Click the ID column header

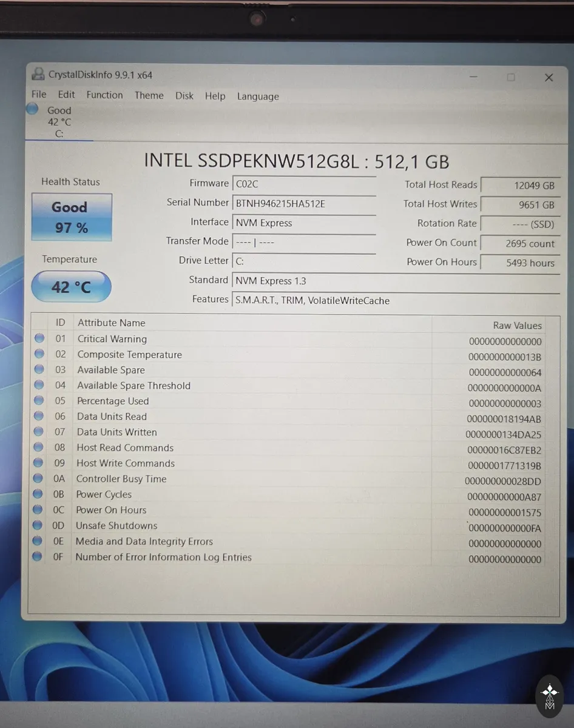(x=61, y=323)
